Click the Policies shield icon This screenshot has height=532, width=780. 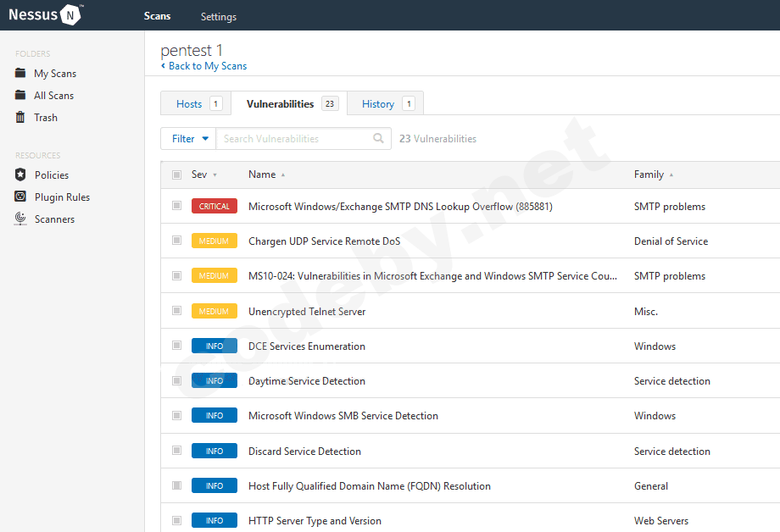pyautogui.click(x=20, y=175)
